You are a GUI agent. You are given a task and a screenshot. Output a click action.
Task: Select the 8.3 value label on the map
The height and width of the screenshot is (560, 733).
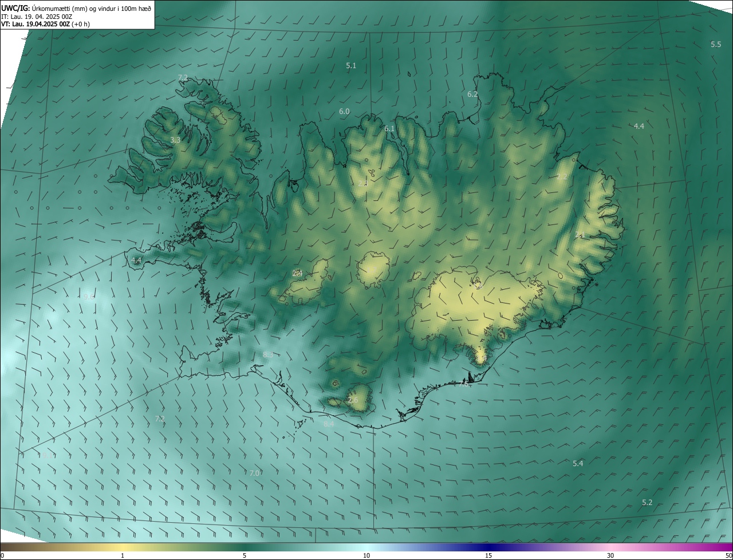(268, 354)
